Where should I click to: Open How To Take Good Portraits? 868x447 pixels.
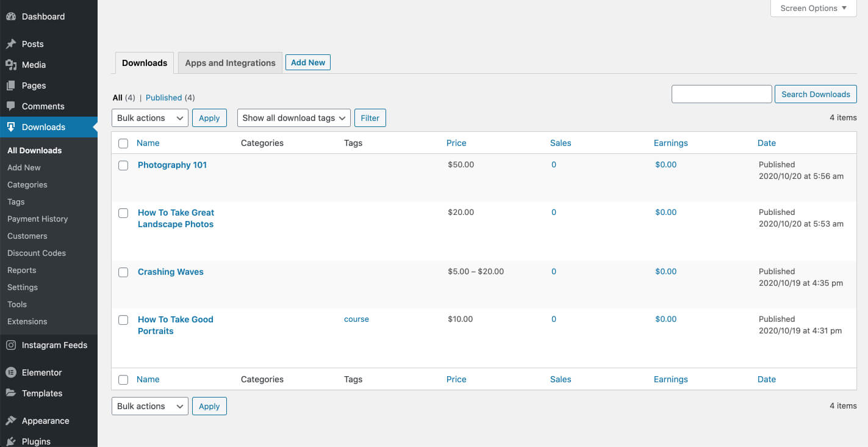pos(176,325)
